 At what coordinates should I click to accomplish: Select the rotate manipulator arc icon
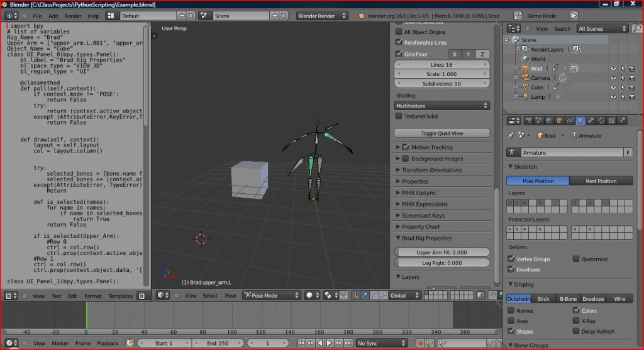[x=374, y=295]
